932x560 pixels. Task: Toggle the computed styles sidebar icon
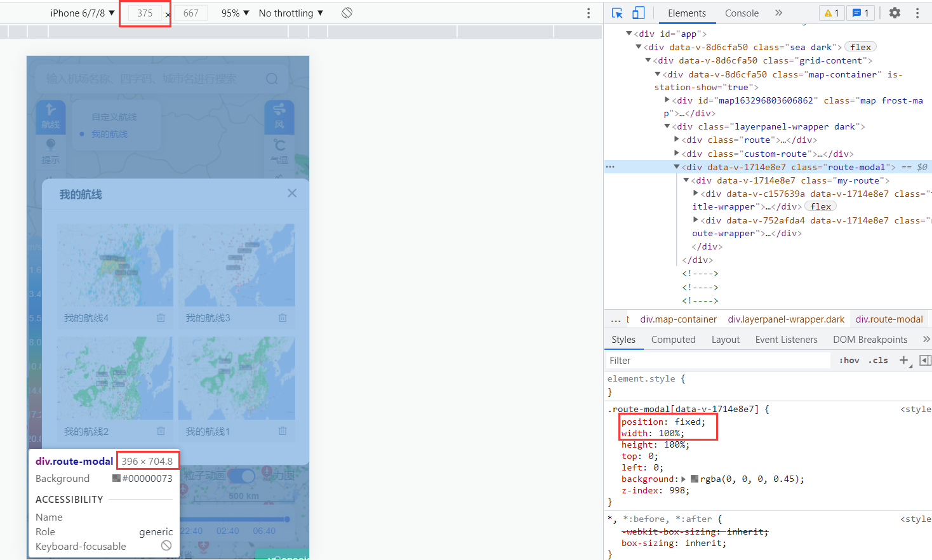tap(925, 360)
